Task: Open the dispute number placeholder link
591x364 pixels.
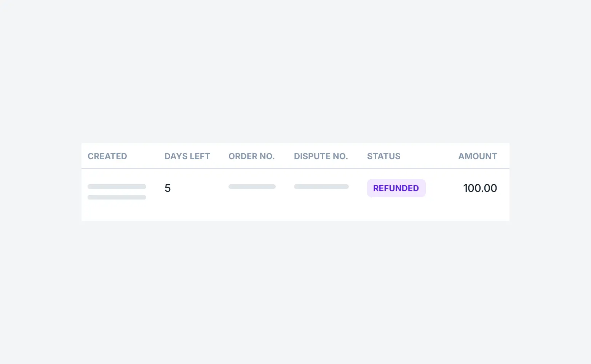Action: click(x=321, y=187)
